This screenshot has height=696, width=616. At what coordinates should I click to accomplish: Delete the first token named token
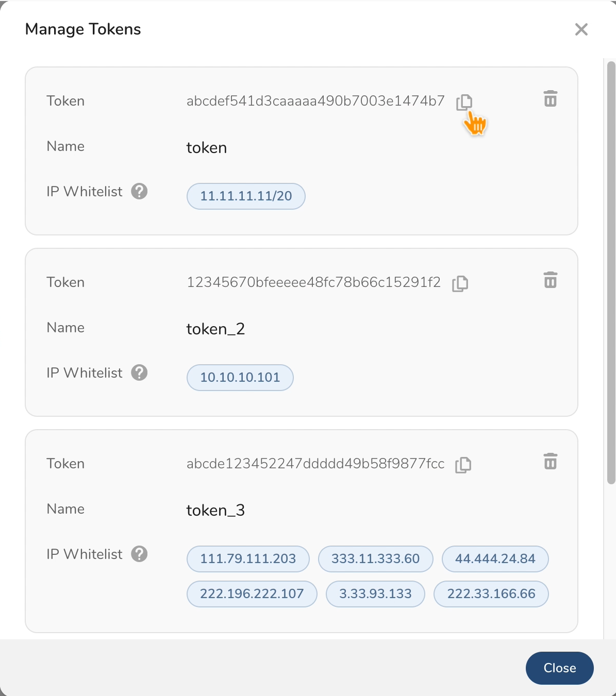click(x=551, y=98)
